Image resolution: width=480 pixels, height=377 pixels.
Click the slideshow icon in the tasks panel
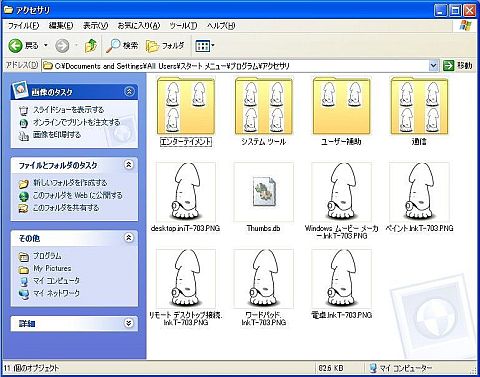coord(23,110)
